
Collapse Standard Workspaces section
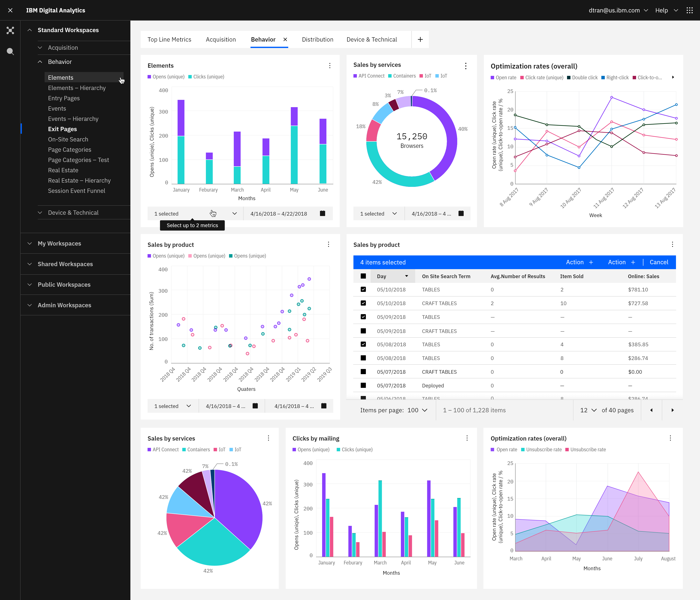coord(30,30)
